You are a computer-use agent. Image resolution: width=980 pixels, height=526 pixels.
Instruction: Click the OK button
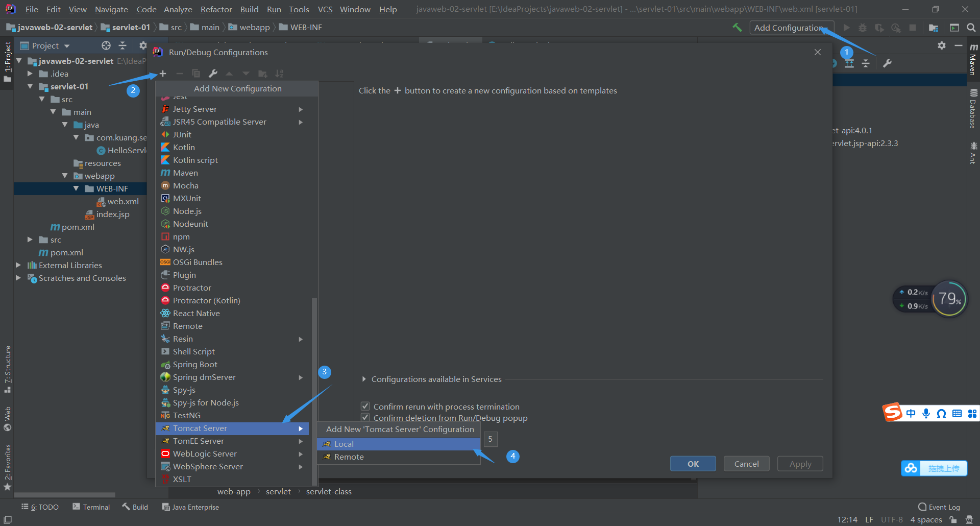pyautogui.click(x=693, y=464)
